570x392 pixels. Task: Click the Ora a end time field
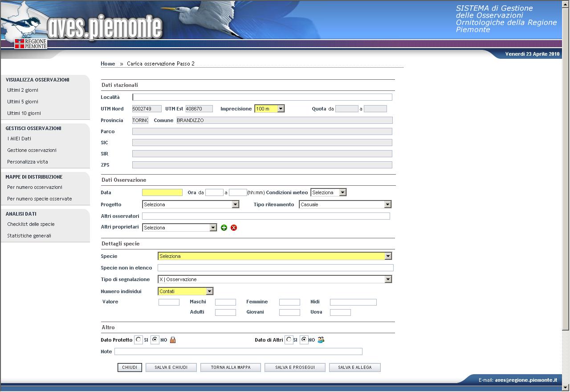pyautogui.click(x=238, y=192)
